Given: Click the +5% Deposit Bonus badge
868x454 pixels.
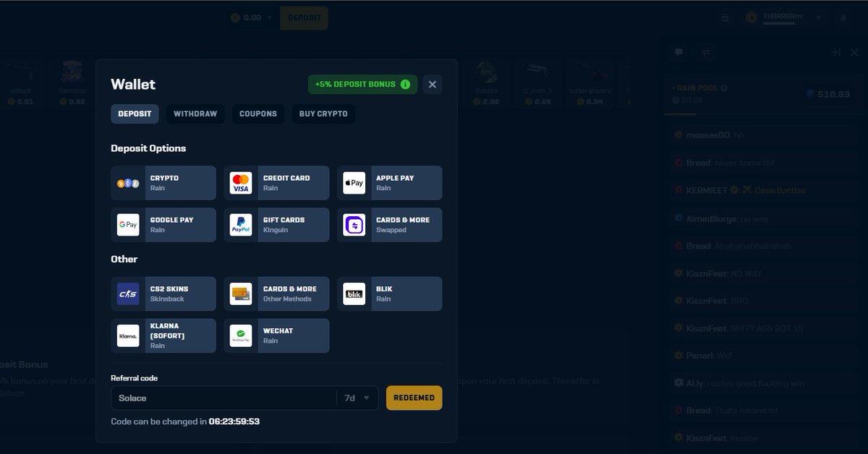Looking at the screenshot, I should (x=362, y=85).
